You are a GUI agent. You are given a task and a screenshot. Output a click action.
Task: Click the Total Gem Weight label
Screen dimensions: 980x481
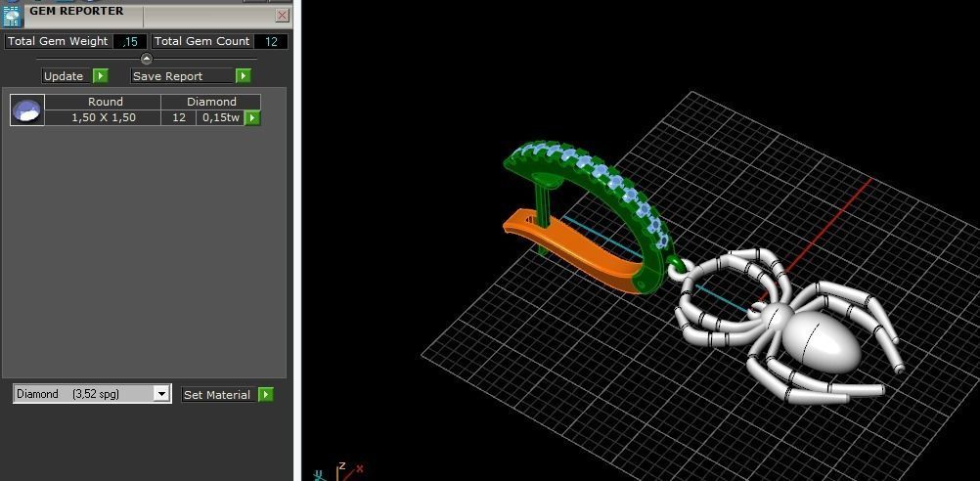tap(58, 41)
